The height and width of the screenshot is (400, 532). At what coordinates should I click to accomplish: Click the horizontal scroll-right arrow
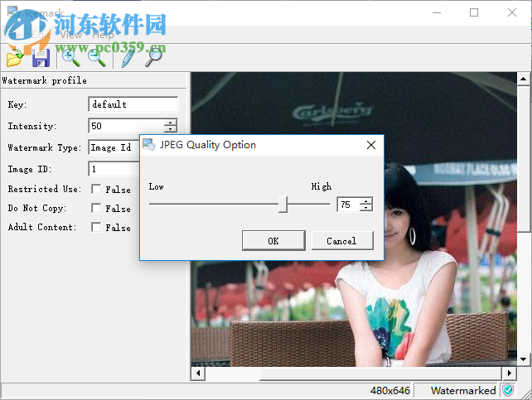pos(509,373)
